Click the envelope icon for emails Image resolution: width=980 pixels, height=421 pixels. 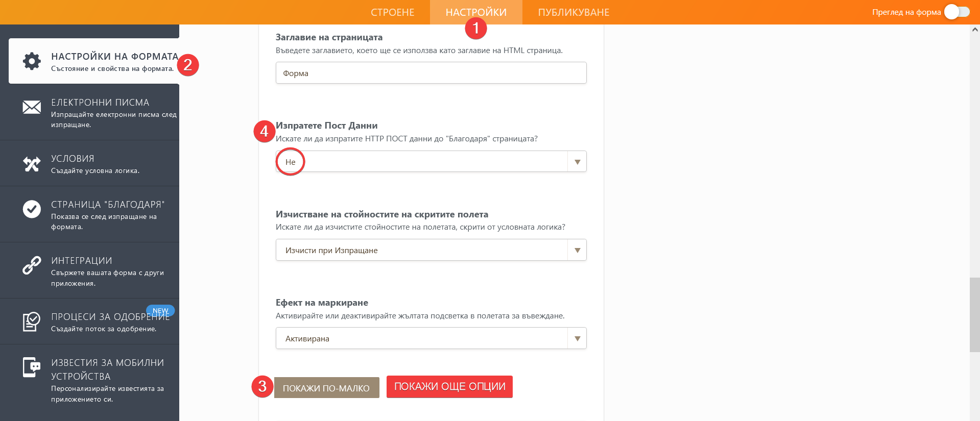(x=32, y=107)
